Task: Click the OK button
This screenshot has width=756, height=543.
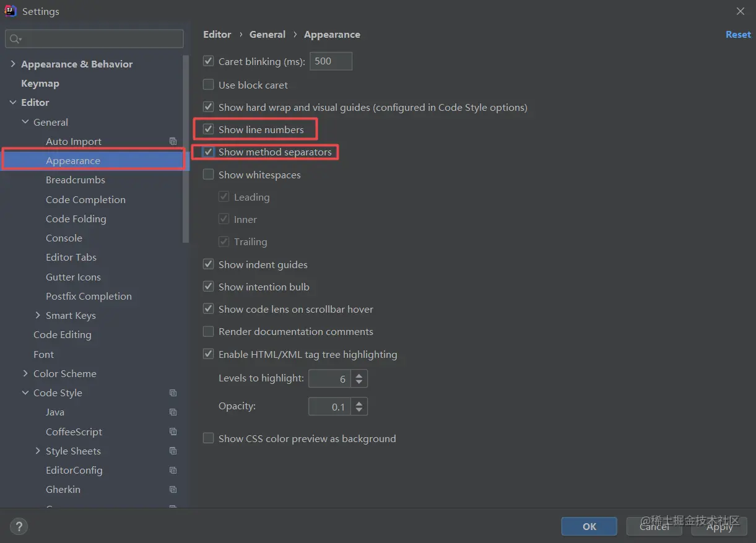Action: pos(589,526)
